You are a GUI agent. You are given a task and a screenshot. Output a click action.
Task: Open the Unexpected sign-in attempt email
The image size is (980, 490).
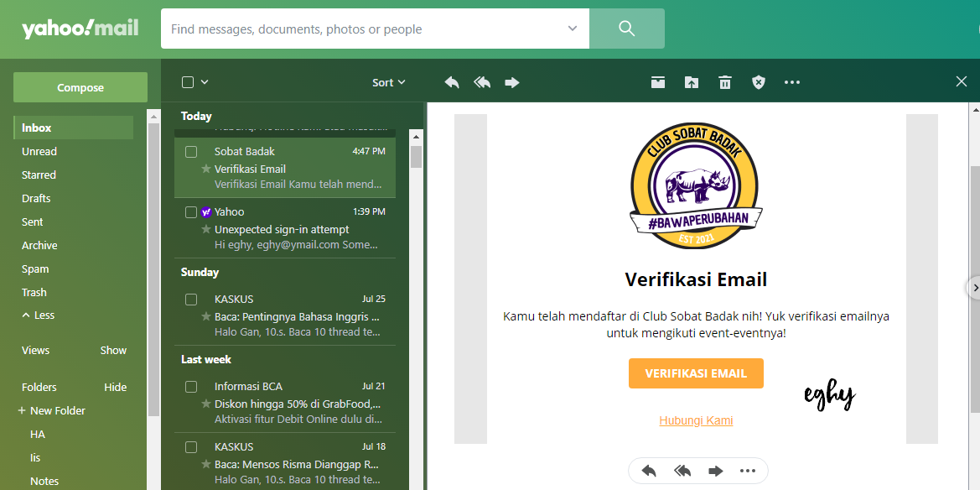(x=285, y=227)
